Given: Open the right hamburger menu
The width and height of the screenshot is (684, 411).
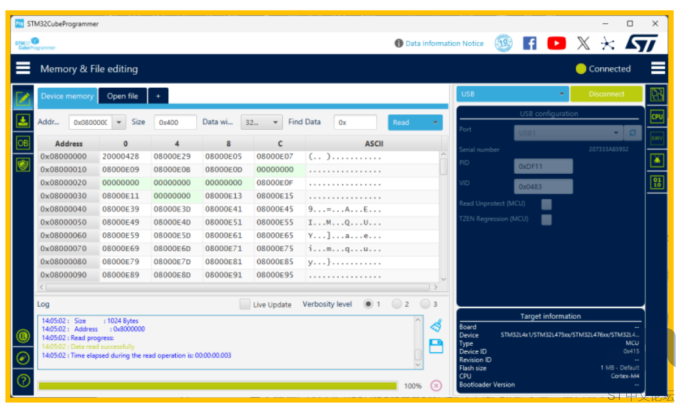Looking at the screenshot, I should [x=658, y=68].
